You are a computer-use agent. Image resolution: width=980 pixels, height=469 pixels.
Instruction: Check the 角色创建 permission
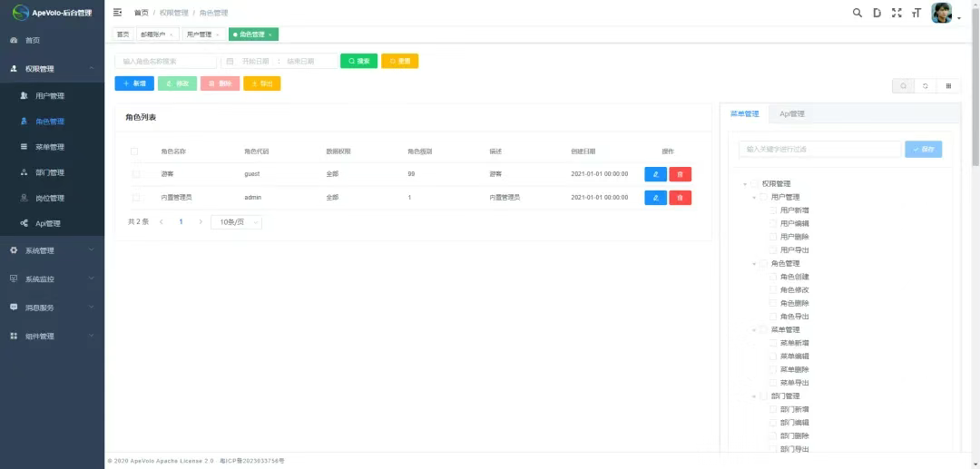(773, 277)
